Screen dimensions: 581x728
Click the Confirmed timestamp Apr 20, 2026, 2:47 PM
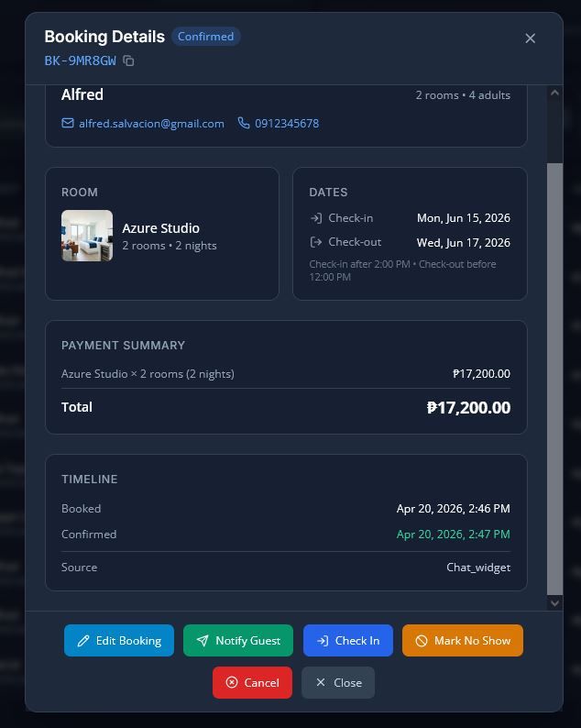[x=454, y=535]
